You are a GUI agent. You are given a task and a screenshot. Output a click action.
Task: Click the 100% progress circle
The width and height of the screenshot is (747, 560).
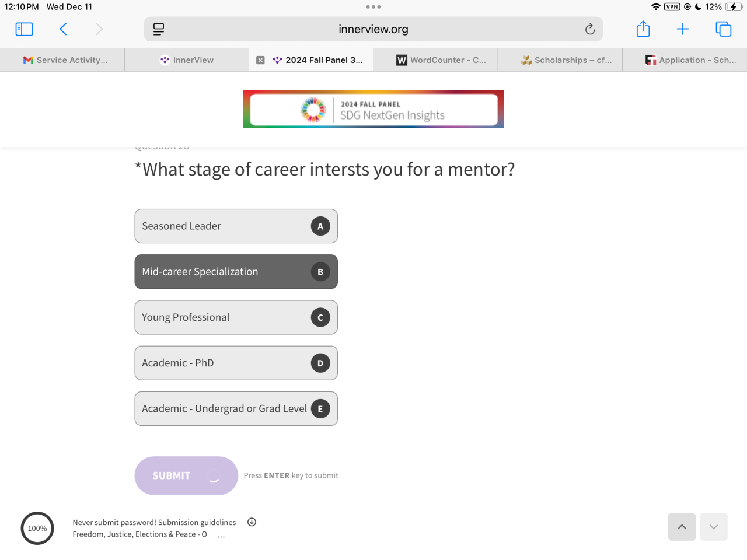37,528
